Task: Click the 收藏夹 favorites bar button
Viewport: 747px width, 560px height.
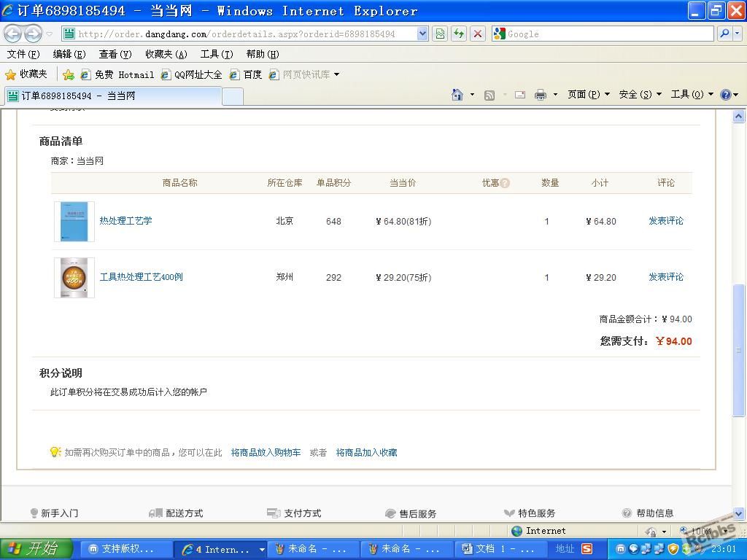Action: (x=26, y=75)
